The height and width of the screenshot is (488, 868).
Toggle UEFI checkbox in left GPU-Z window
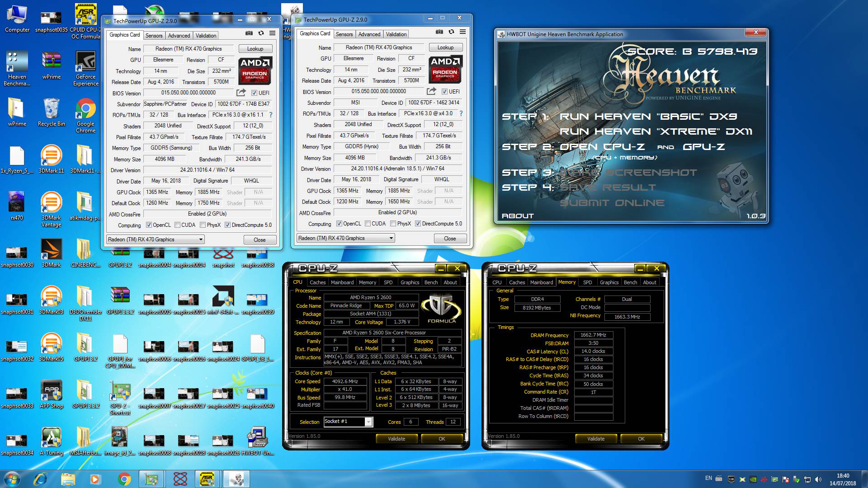pos(254,93)
